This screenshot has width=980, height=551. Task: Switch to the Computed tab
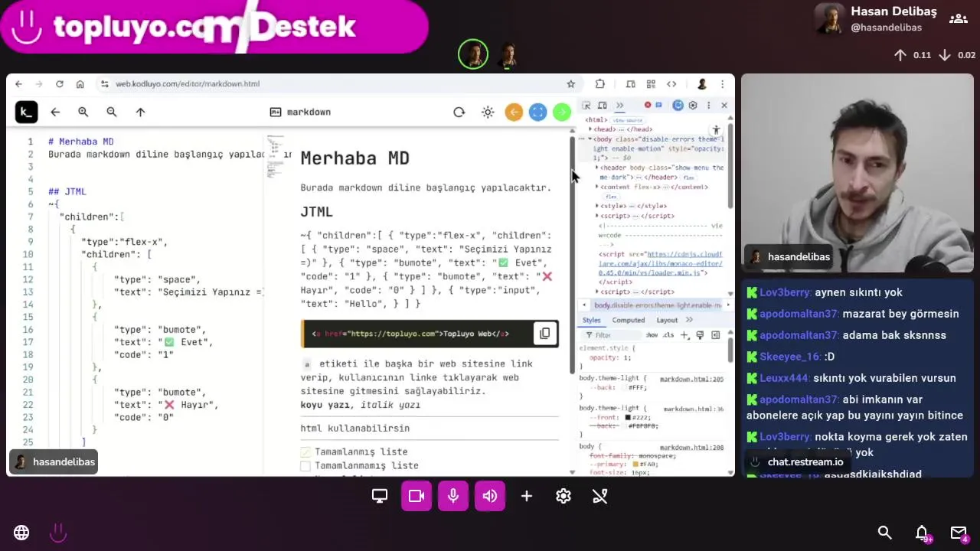coord(628,320)
